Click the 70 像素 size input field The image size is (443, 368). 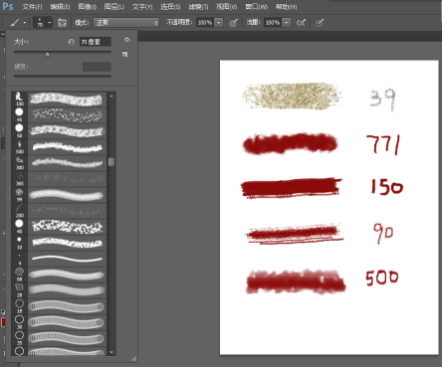95,42
